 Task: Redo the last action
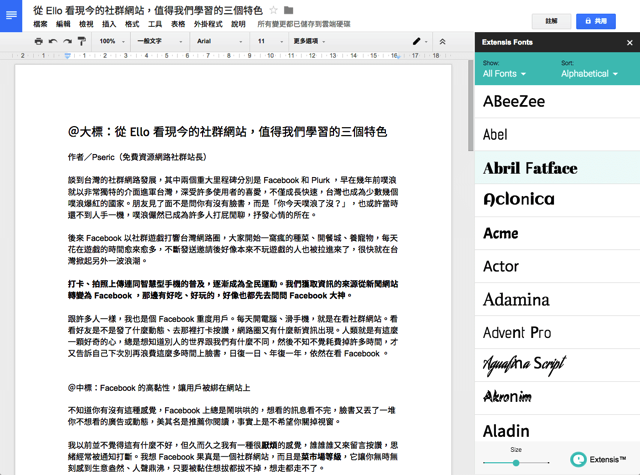click(67, 41)
